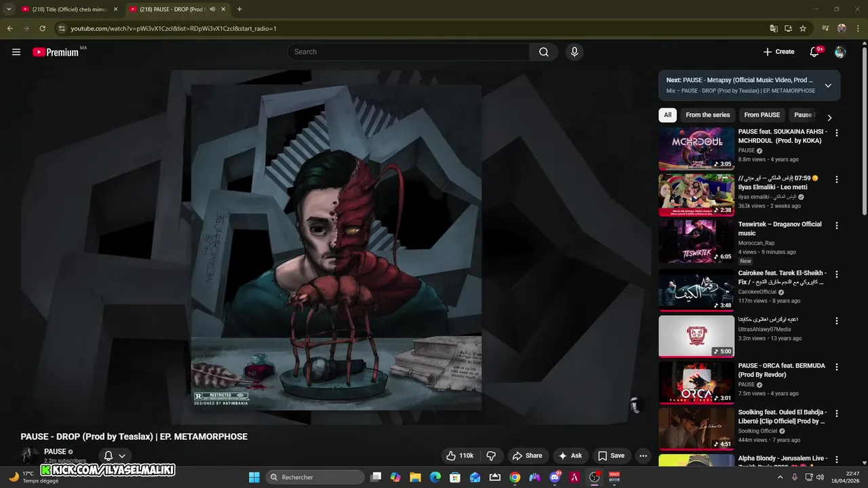868x488 pixels.
Task: Open Discord from taskbar
Action: [x=555, y=477]
